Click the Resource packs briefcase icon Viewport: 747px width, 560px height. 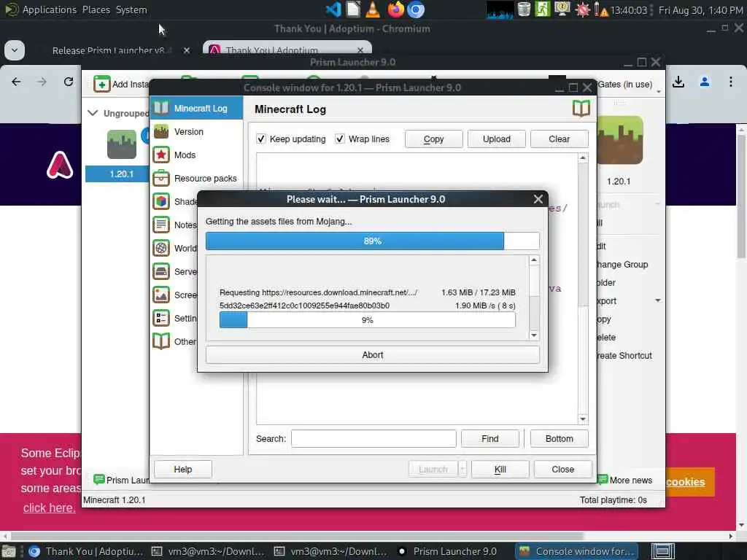pos(161,178)
